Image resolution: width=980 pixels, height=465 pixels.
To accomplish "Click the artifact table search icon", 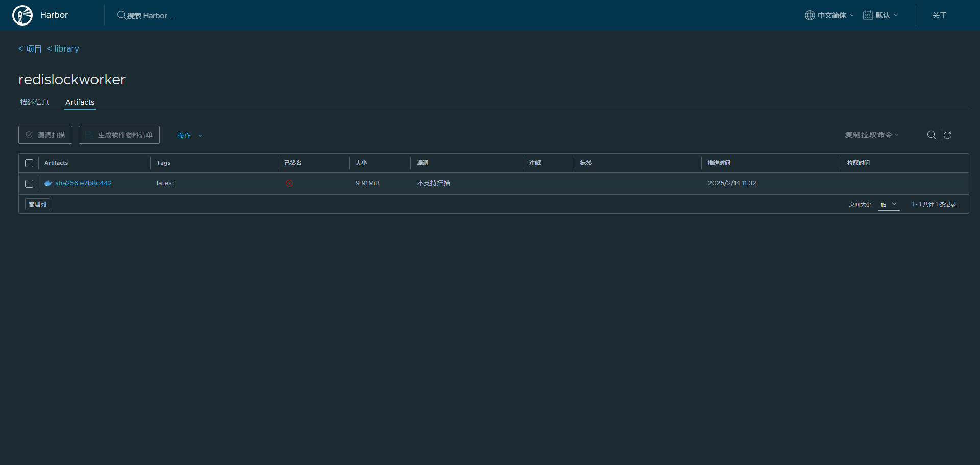I will pos(932,135).
